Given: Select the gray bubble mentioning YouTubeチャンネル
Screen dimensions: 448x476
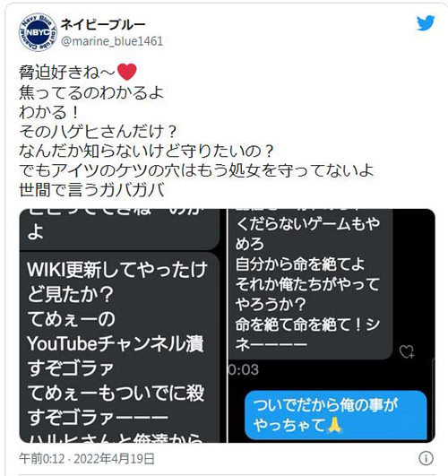Looking at the screenshot, I should click(119, 348).
